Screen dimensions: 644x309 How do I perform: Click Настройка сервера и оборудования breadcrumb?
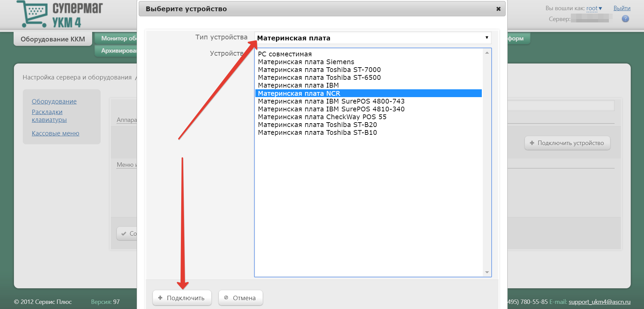77,77
